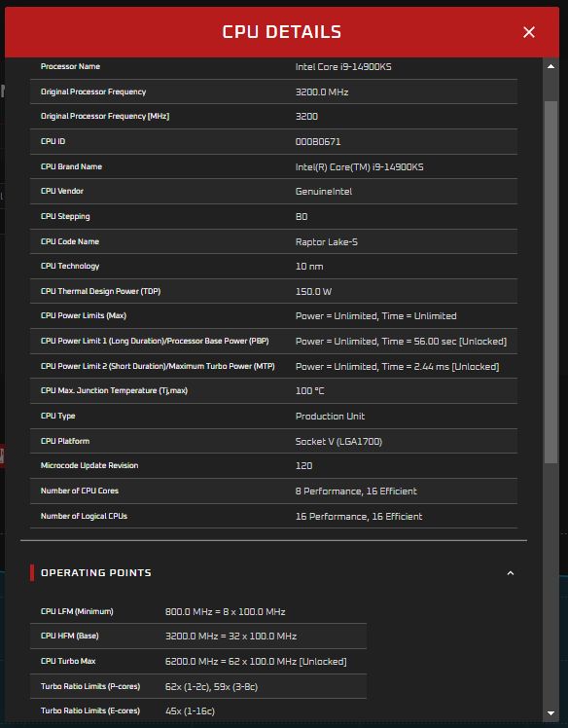Image resolution: width=568 pixels, height=728 pixels.
Task: Click the vertical scrollbar thumb
Action: pyautogui.click(x=550, y=282)
